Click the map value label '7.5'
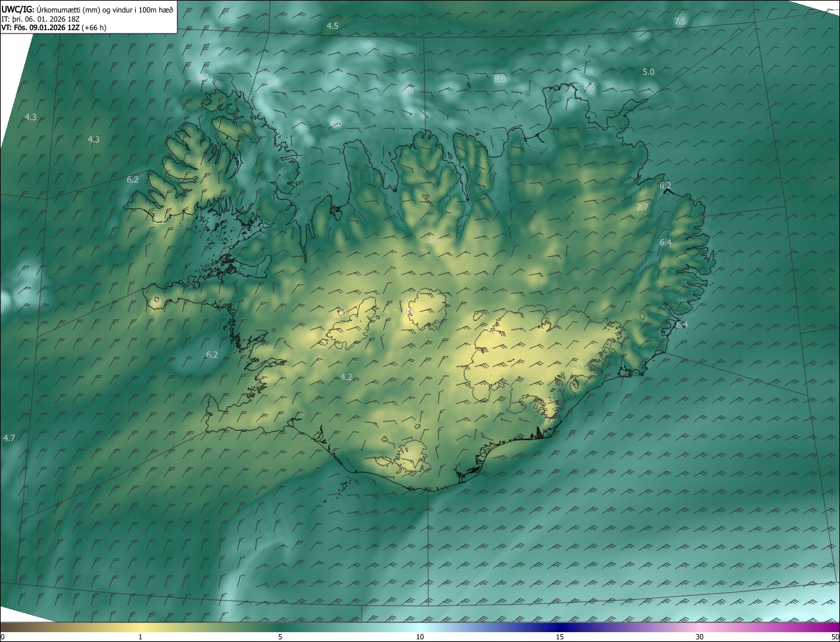Viewport: 840px width, 642px height. tap(680, 22)
